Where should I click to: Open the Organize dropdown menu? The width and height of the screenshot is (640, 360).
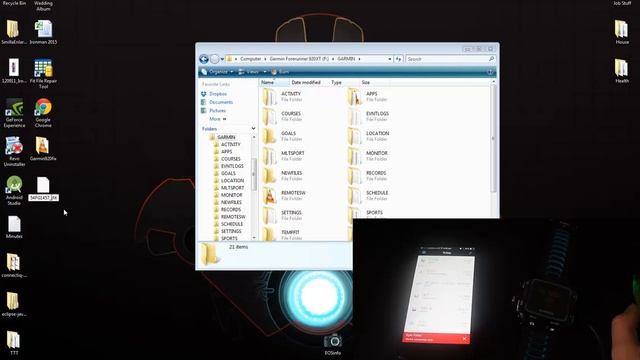(x=218, y=72)
